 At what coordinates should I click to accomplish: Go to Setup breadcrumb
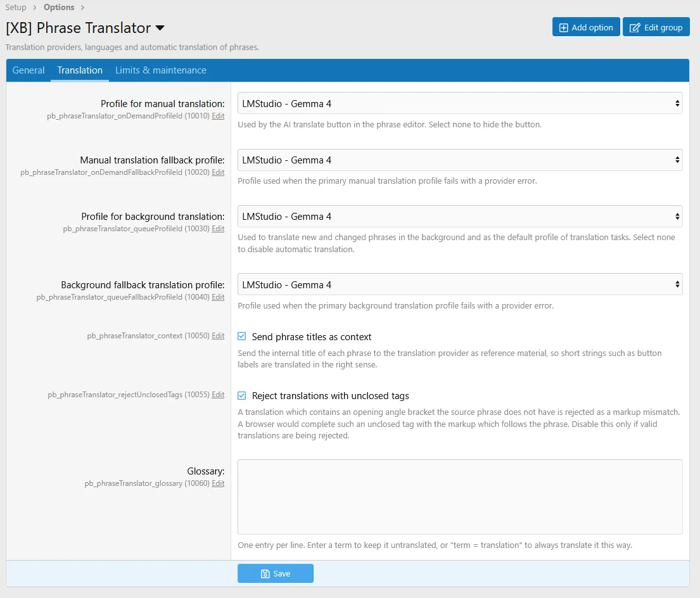[x=16, y=8]
